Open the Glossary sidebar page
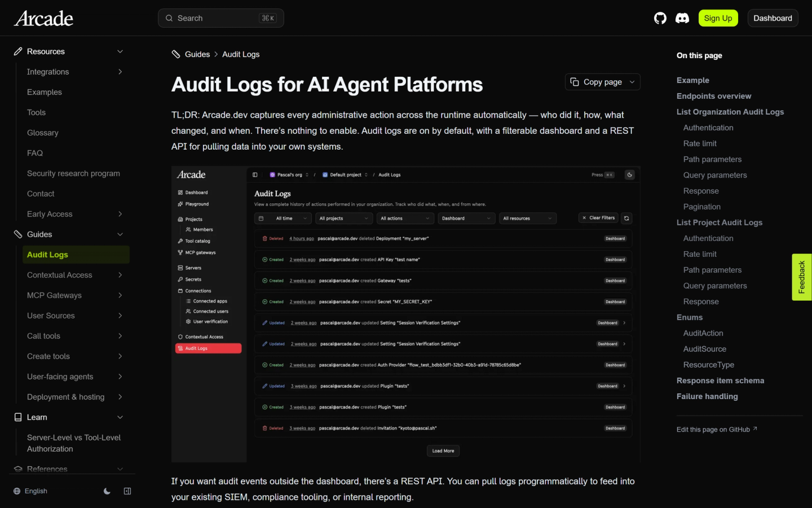Image resolution: width=812 pixels, height=508 pixels. (43, 133)
